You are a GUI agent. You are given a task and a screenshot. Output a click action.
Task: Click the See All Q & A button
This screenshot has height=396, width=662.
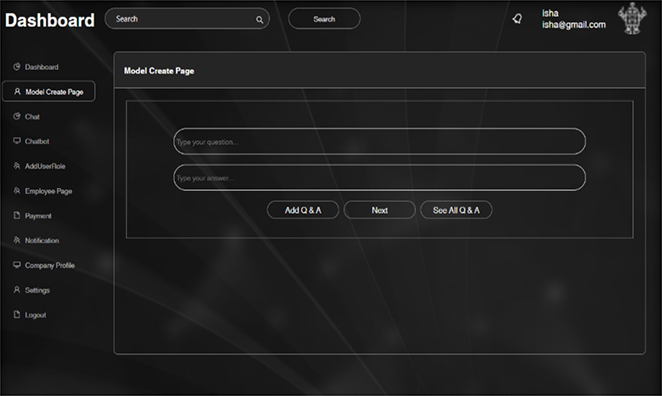pyautogui.click(x=456, y=210)
